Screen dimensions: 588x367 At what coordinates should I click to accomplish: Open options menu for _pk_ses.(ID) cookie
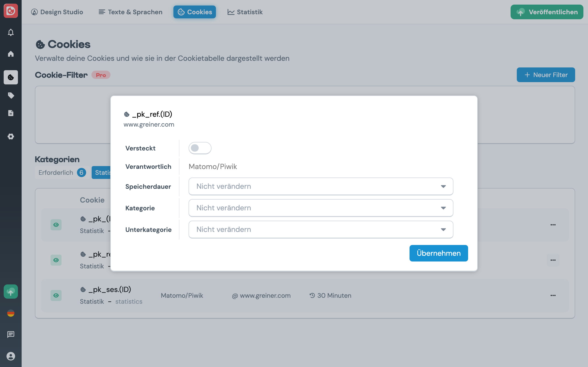(x=553, y=295)
